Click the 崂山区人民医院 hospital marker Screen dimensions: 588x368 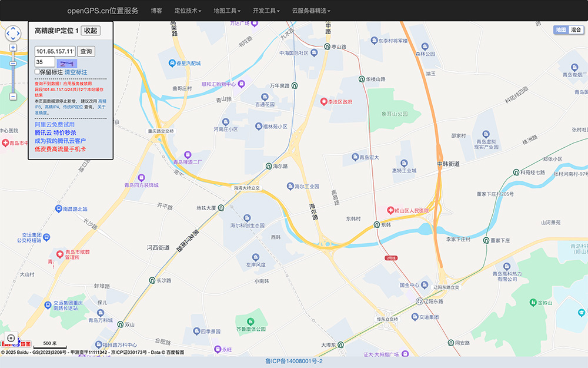pyautogui.click(x=390, y=210)
